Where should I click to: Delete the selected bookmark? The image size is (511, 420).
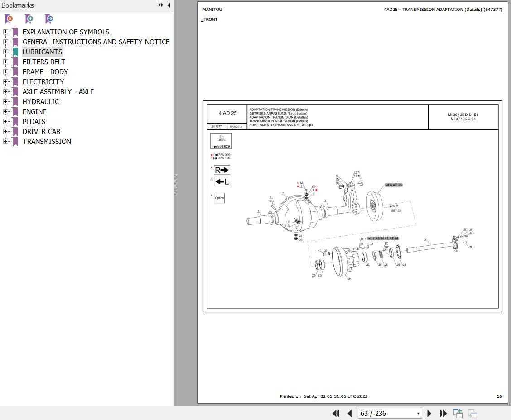(9, 19)
